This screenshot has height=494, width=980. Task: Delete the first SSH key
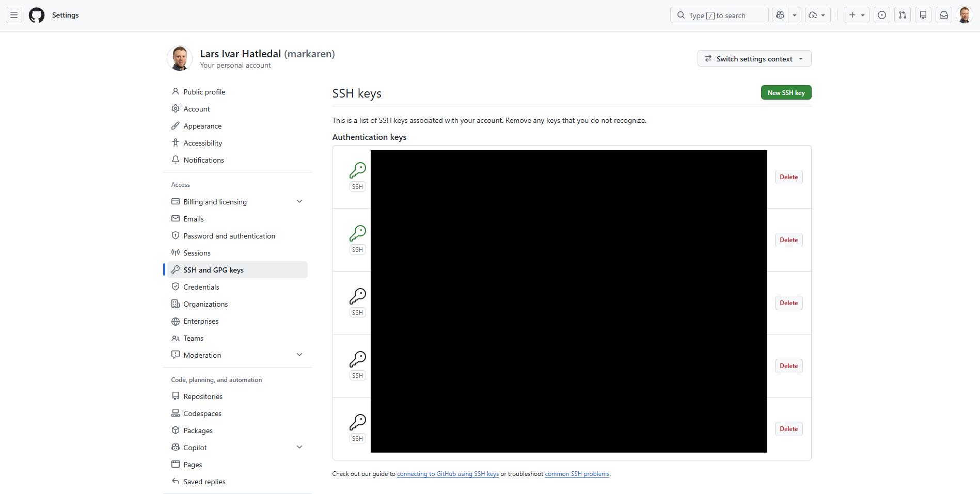point(788,177)
